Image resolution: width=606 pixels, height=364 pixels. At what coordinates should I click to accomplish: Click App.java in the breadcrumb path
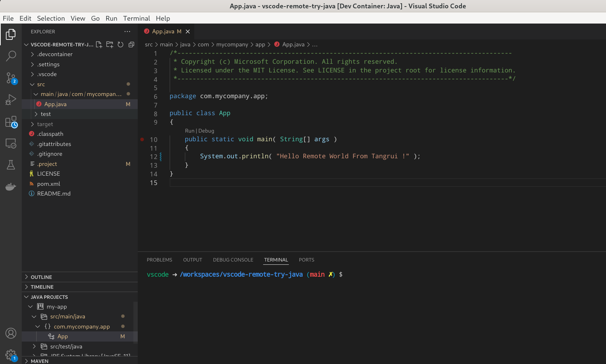click(x=293, y=45)
